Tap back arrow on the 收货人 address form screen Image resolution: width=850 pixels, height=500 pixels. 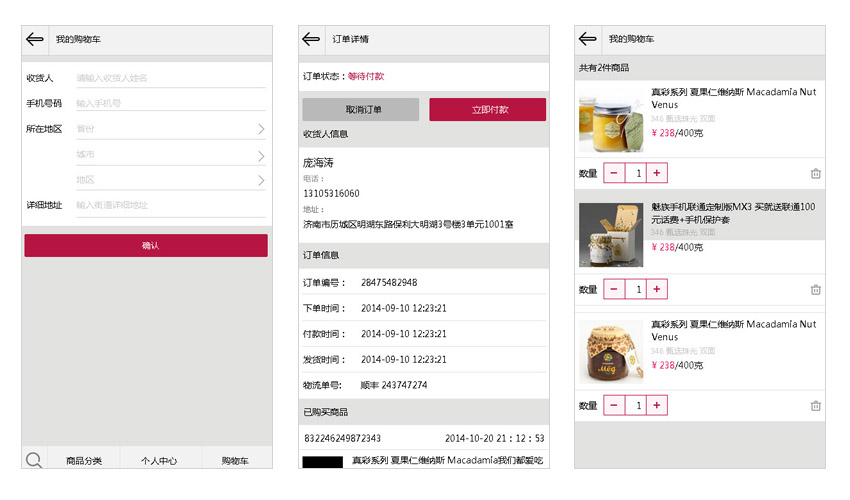[x=35, y=40]
